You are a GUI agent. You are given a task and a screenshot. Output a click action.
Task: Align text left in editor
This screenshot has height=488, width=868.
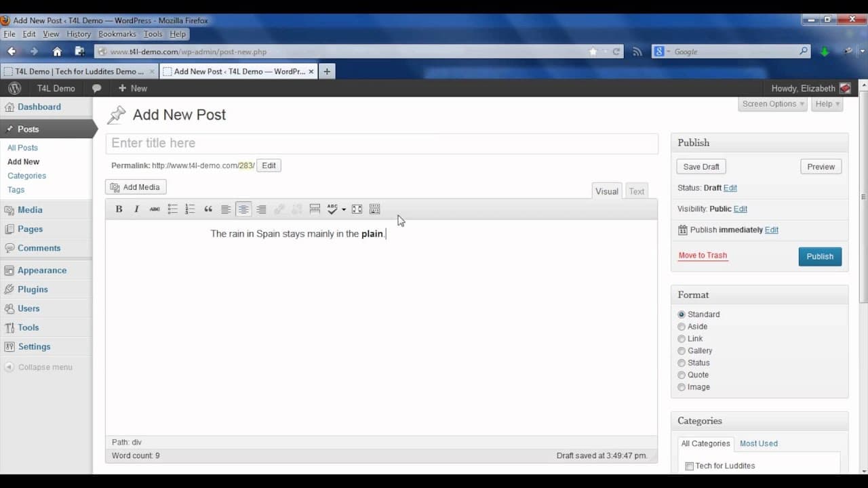(226, 209)
